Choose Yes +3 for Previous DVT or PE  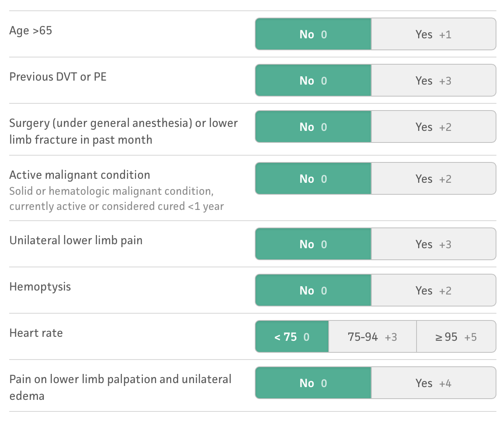pos(433,81)
